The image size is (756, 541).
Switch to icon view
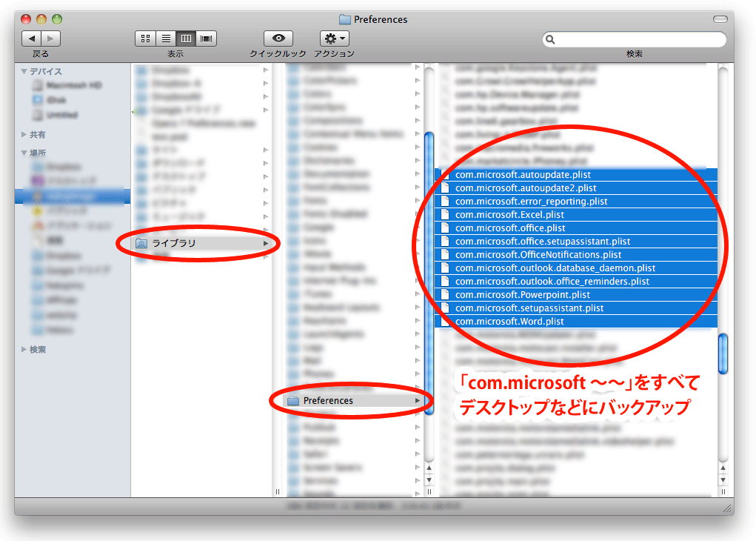pyautogui.click(x=145, y=39)
